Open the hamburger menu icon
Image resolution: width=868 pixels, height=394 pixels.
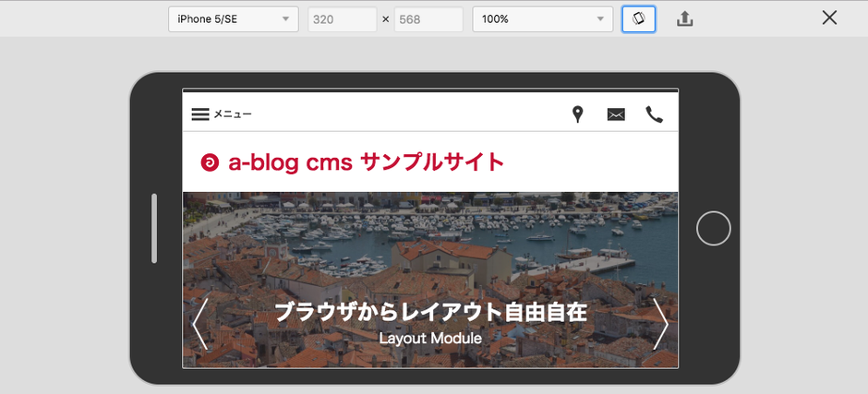tap(199, 114)
